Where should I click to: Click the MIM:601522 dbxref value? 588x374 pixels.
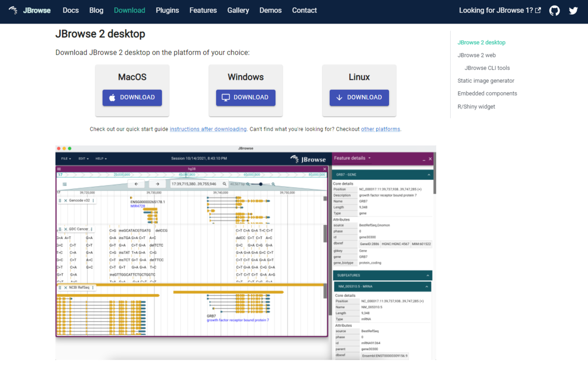click(x=421, y=244)
